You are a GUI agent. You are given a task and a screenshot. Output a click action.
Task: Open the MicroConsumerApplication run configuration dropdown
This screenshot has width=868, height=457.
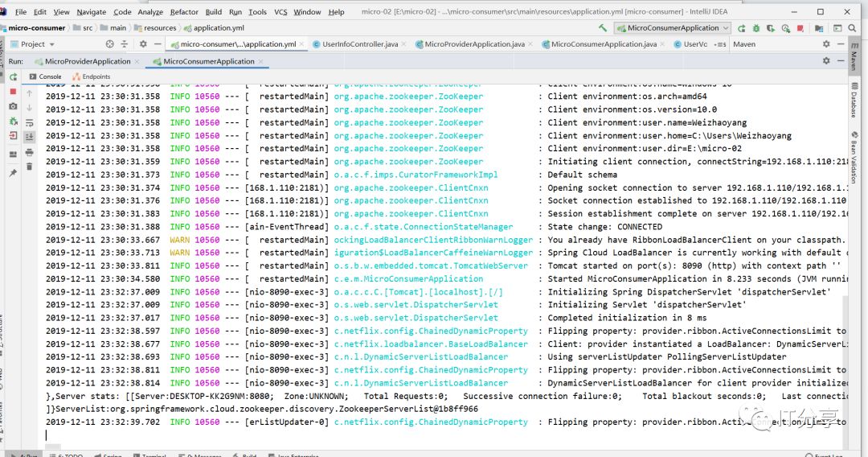[673, 27]
